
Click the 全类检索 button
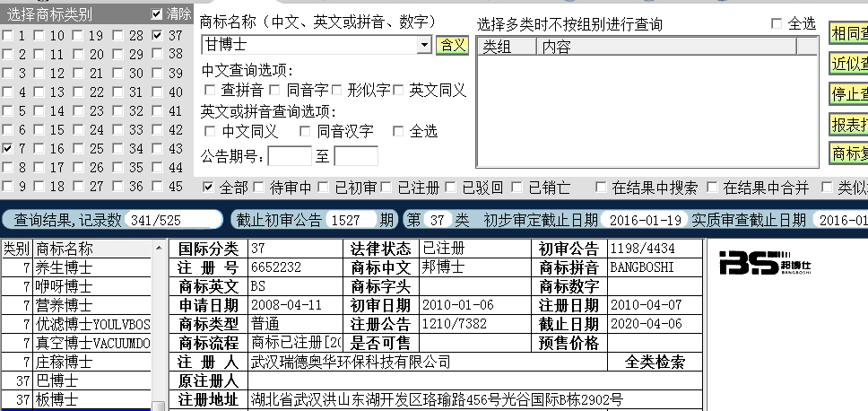pyautogui.click(x=655, y=363)
